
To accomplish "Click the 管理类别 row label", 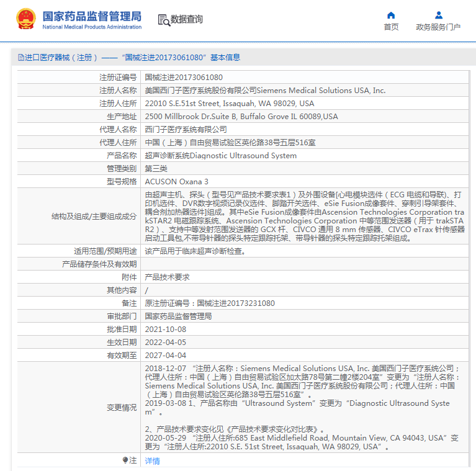I will (122, 169).
